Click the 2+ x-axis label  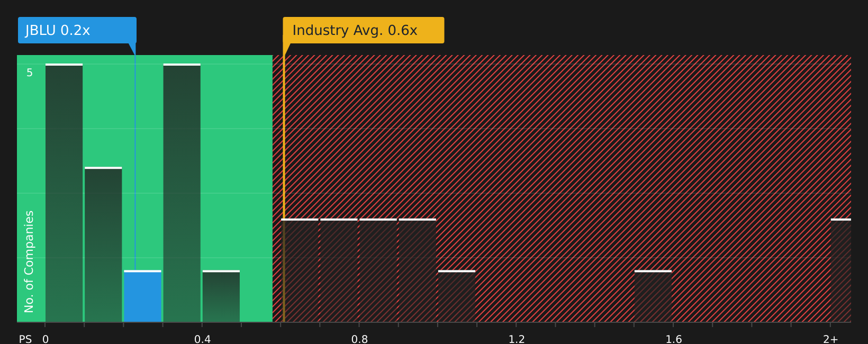click(x=830, y=339)
